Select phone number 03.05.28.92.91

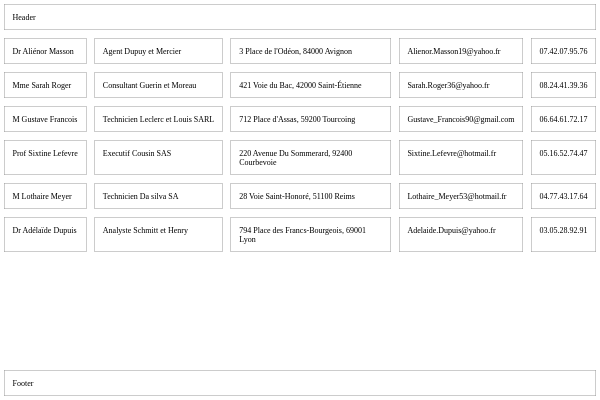[x=563, y=234]
